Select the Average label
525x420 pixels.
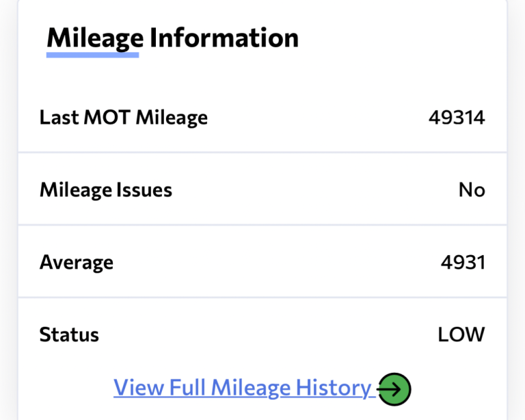pos(77,262)
